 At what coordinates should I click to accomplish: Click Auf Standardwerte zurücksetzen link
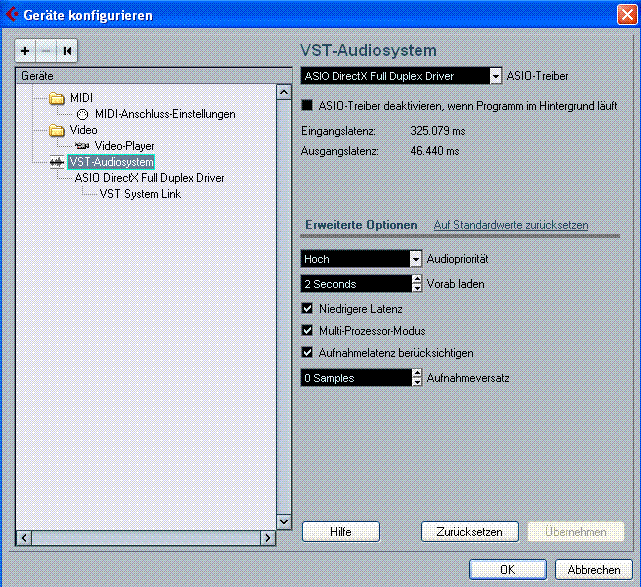coord(511,225)
